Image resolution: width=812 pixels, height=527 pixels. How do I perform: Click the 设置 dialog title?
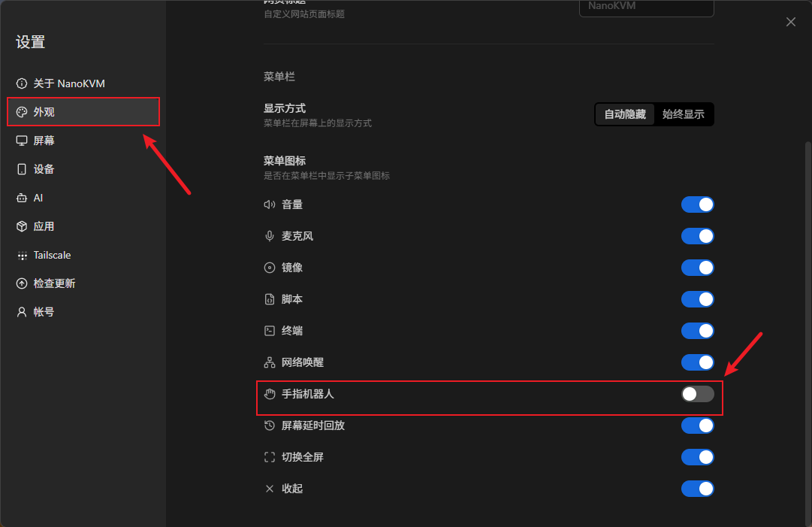(31, 42)
